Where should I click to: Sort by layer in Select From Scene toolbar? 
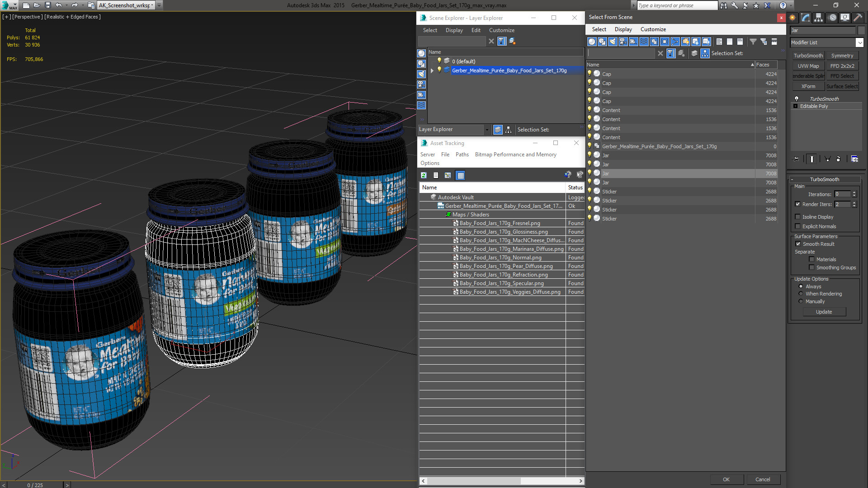pyautogui.click(x=694, y=53)
